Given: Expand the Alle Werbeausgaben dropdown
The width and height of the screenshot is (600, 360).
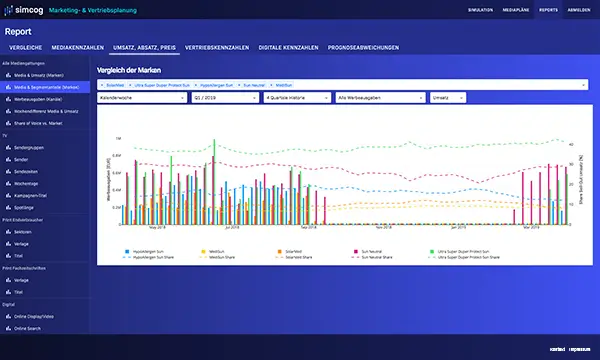Looking at the screenshot, I should pos(380,98).
